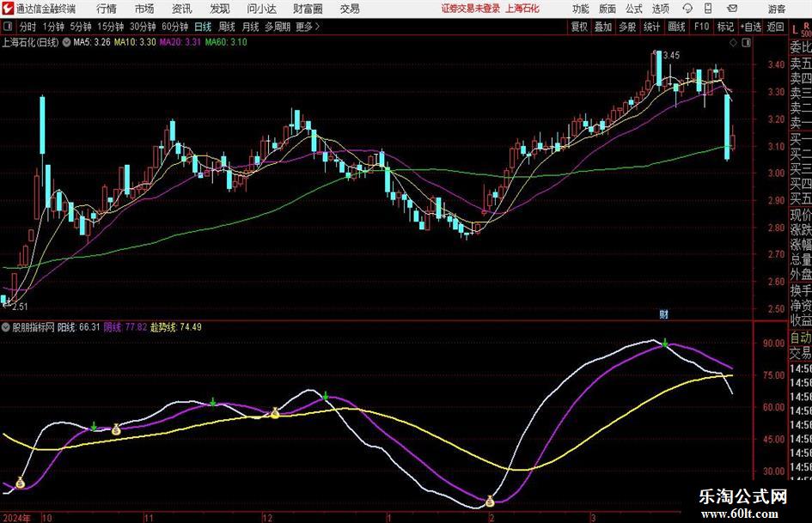Image resolution: width=812 pixels, height=523 pixels.
Task: Open the 发现 menu
Action: point(220,9)
